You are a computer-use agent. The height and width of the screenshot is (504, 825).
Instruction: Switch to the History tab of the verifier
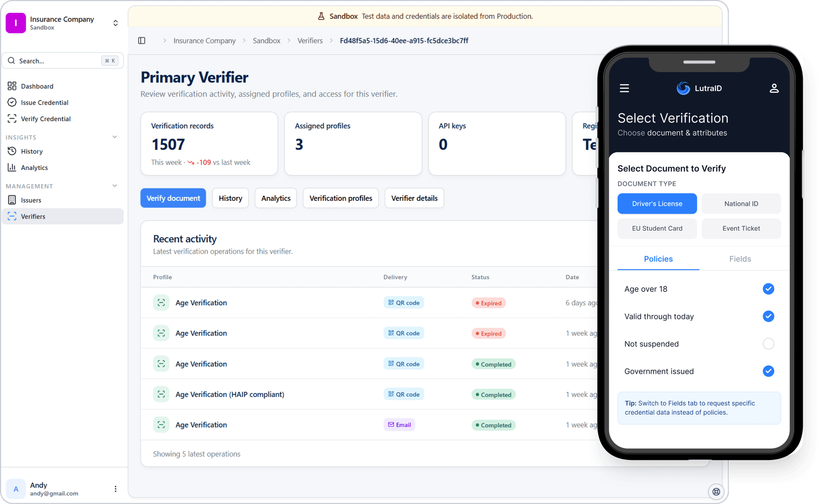(x=230, y=198)
